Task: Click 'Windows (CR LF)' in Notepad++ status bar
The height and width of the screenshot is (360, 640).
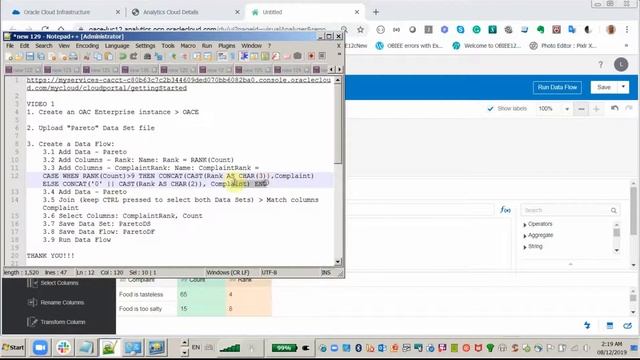Action: (228, 272)
